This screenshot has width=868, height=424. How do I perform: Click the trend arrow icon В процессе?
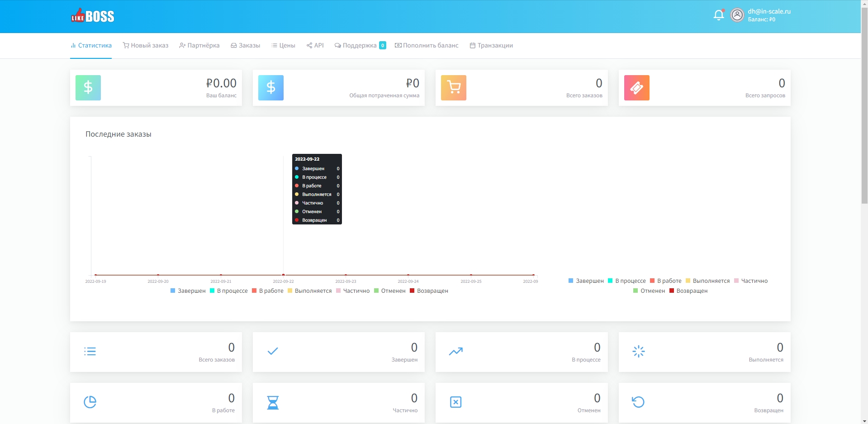pyautogui.click(x=455, y=352)
